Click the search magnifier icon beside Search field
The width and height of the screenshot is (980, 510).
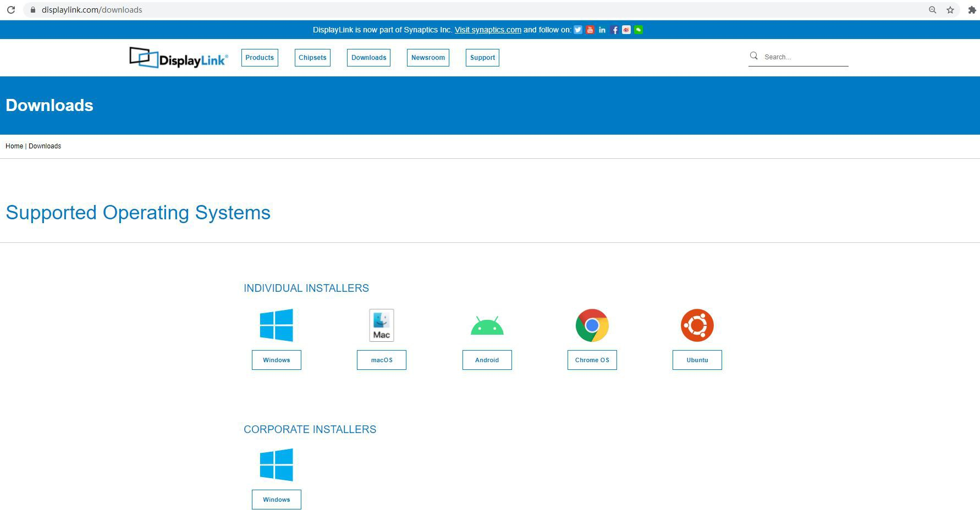754,56
